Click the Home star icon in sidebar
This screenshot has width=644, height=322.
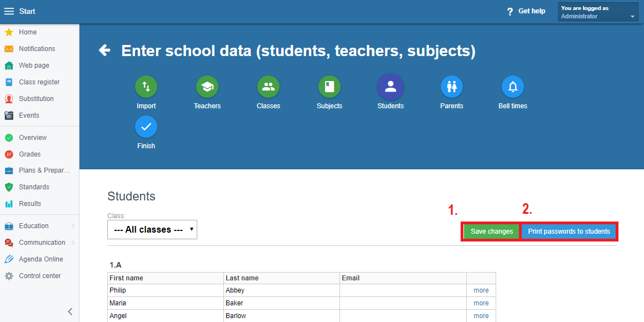9,32
